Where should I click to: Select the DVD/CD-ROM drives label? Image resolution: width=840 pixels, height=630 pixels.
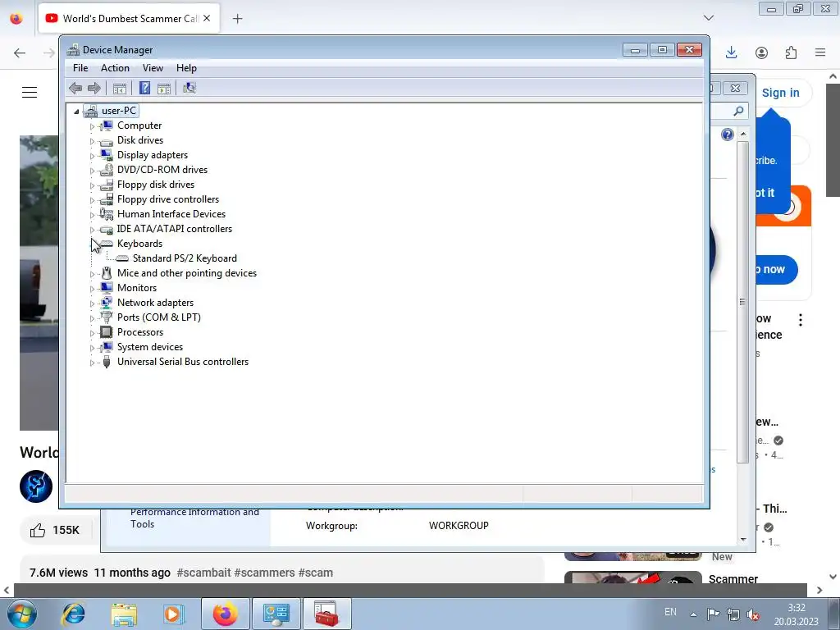[162, 169]
